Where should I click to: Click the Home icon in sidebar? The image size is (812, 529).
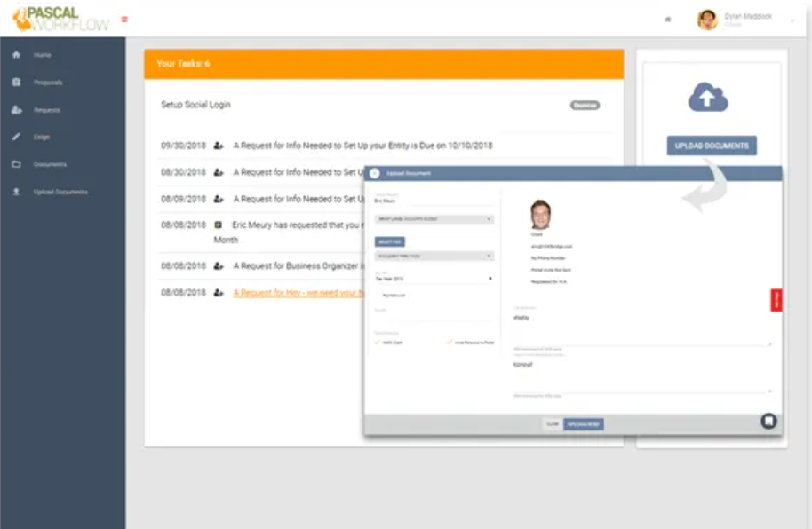click(x=16, y=54)
